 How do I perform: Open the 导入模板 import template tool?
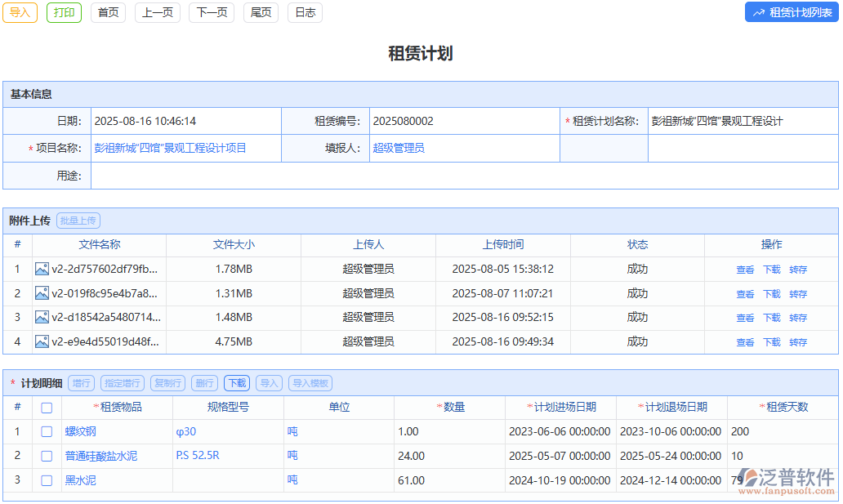[308, 382]
